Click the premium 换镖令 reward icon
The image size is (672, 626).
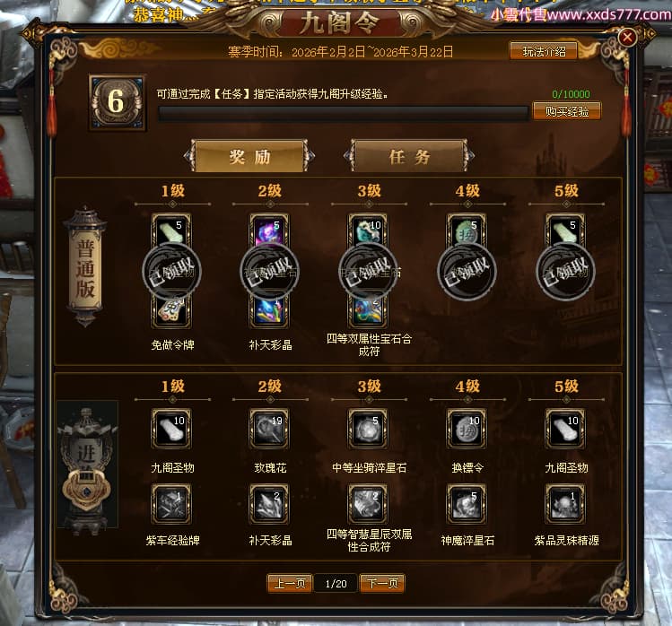point(467,429)
